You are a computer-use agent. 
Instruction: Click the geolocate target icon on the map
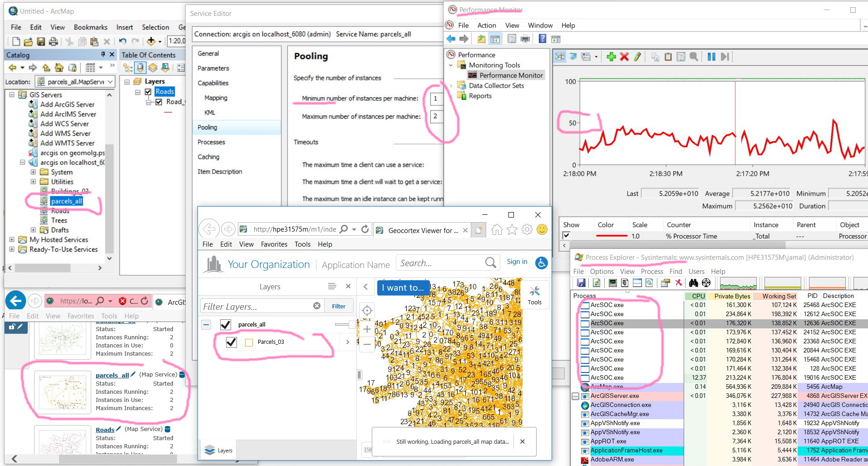367,311
